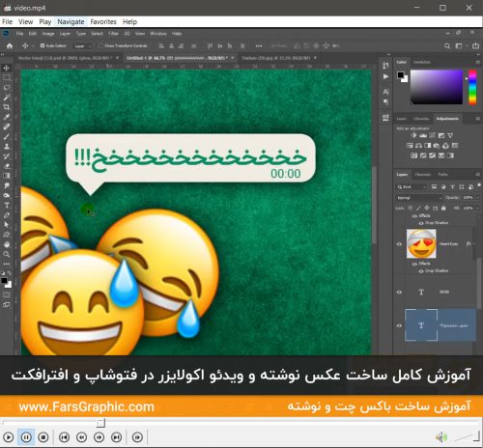Open the Opacity value dropdown
The image size is (483, 448).
coord(478,198)
